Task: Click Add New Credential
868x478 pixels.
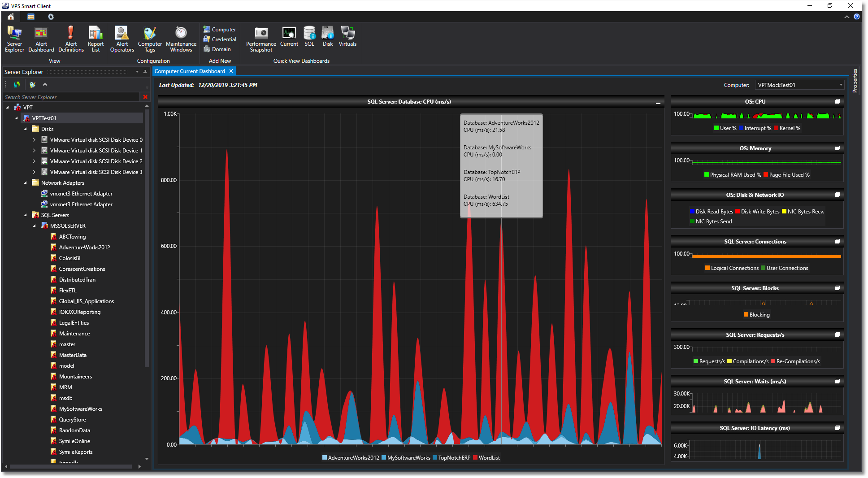Action: coord(219,39)
